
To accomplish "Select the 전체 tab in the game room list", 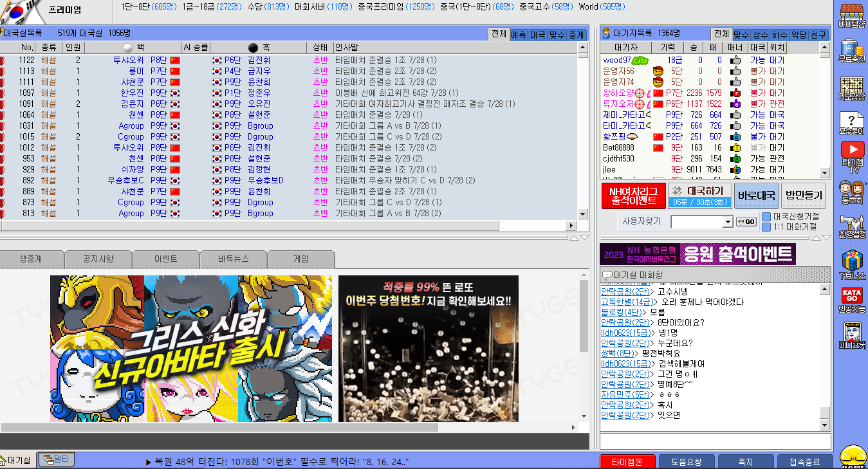I will [499, 35].
